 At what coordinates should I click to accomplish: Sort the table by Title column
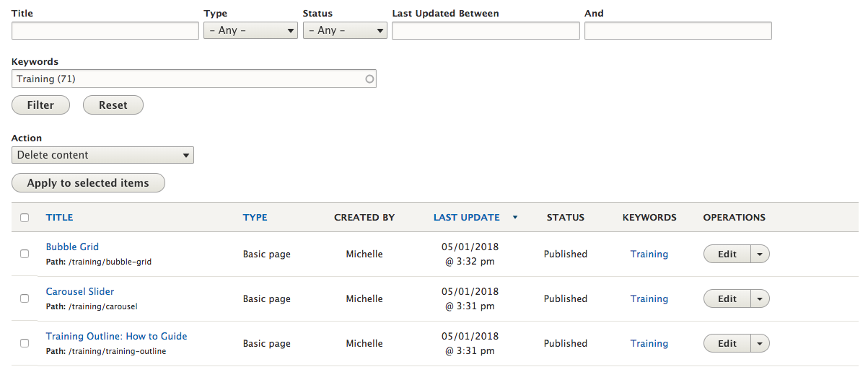59,217
